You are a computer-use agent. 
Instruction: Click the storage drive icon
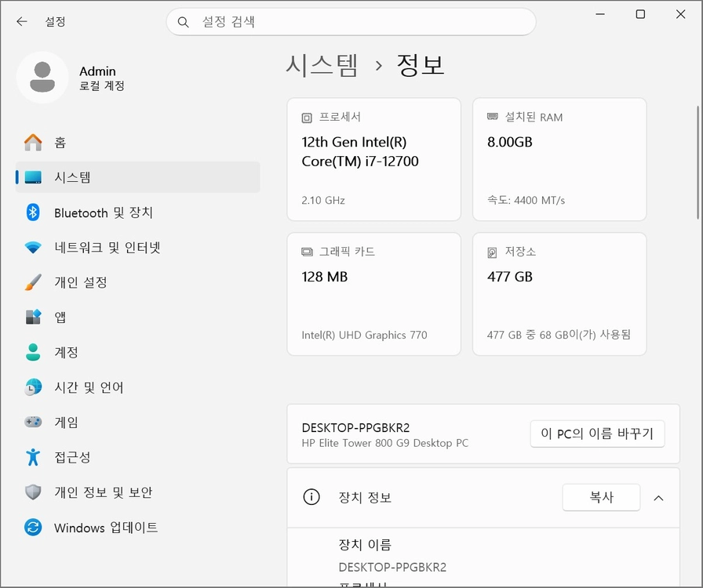click(x=492, y=252)
